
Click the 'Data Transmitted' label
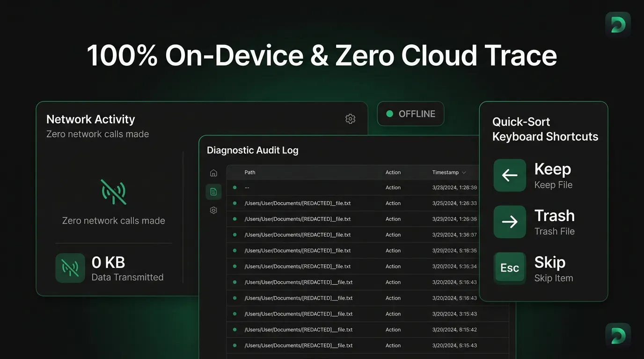[127, 277]
